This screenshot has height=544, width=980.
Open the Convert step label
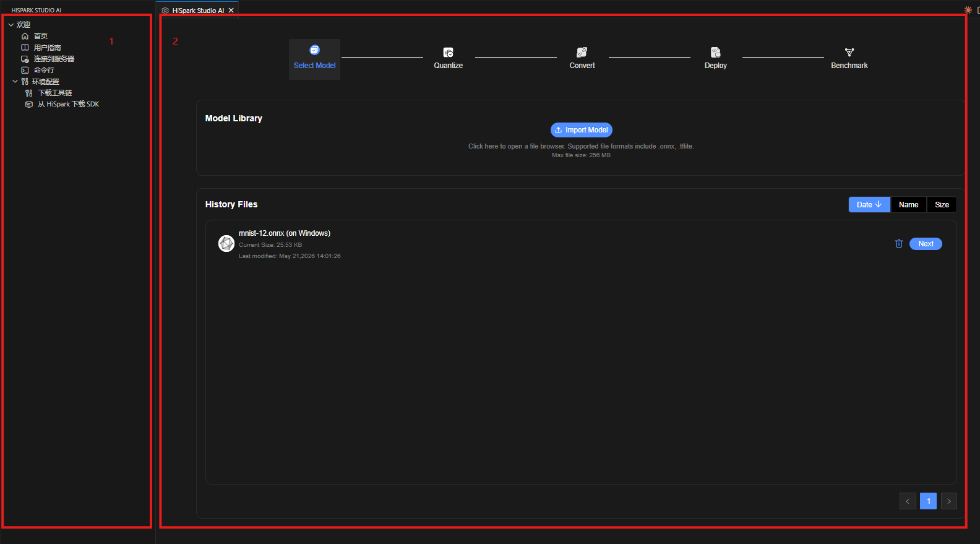coord(582,66)
